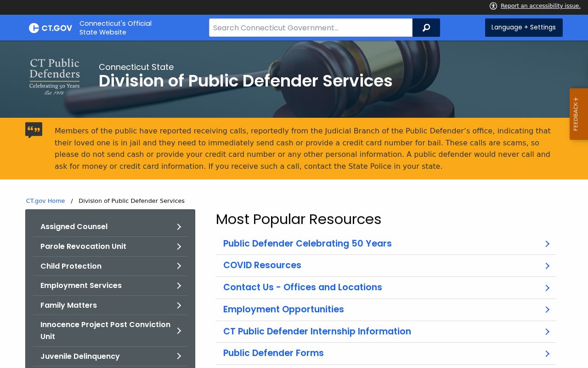Image resolution: width=588 pixels, height=368 pixels.
Task: Open the Feedback side tab
Action: coord(579,114)
